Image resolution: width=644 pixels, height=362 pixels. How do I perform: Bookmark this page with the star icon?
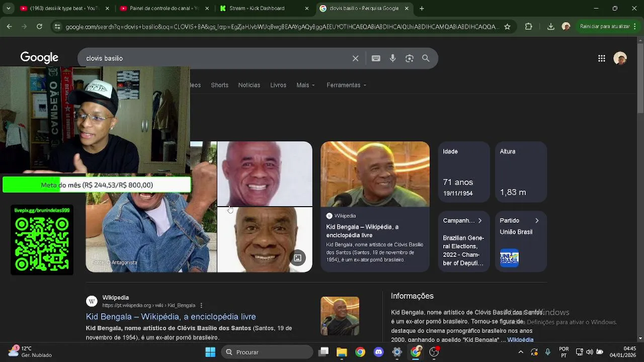point(507,27)
